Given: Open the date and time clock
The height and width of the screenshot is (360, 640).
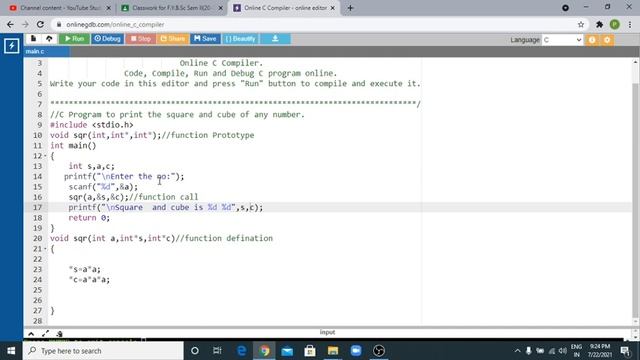Looking at the screenshot, I should tap(600, 351).
